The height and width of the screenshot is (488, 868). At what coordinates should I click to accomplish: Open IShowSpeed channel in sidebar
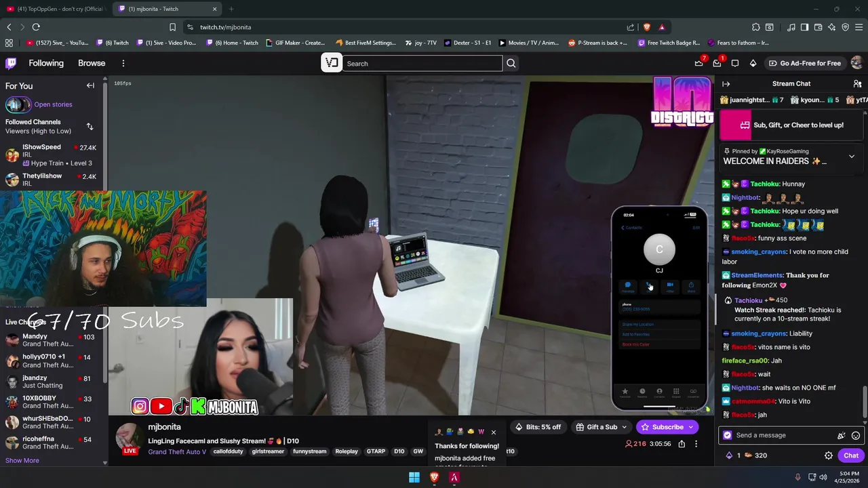pyautogui.click(x=51, y=155)
